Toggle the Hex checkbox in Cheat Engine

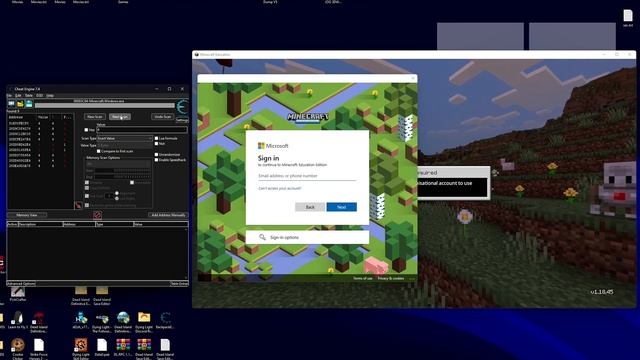86,130
